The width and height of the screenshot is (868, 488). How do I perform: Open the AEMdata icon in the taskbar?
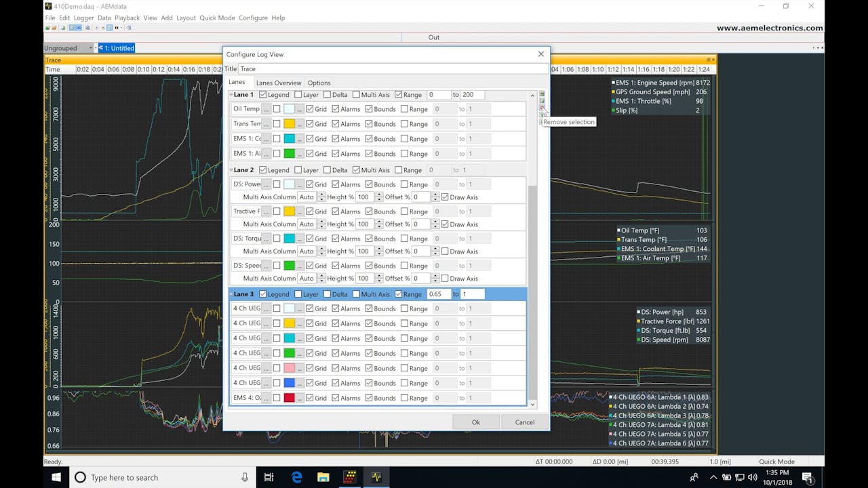pyautogui.click(x=377, y=476)
